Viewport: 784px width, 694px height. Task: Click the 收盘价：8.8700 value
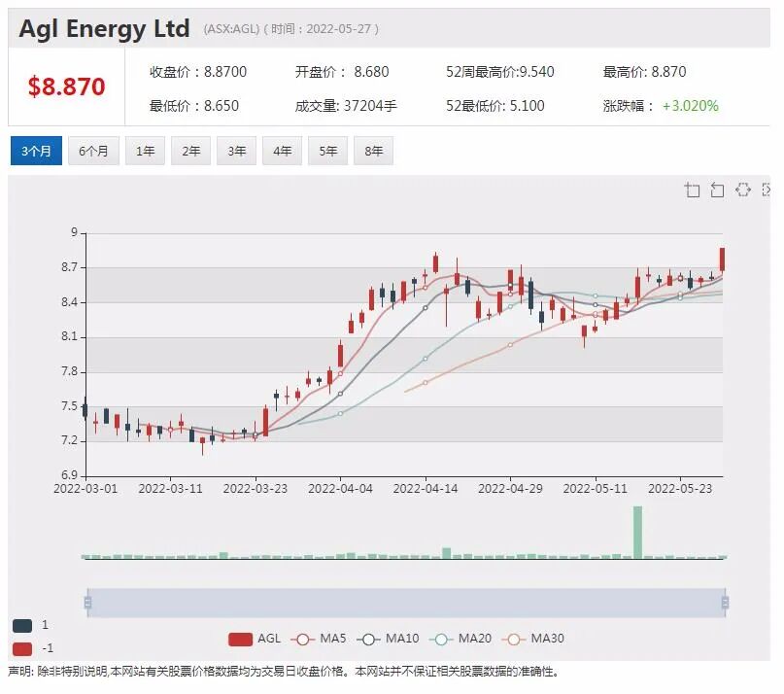click(198, 72)
